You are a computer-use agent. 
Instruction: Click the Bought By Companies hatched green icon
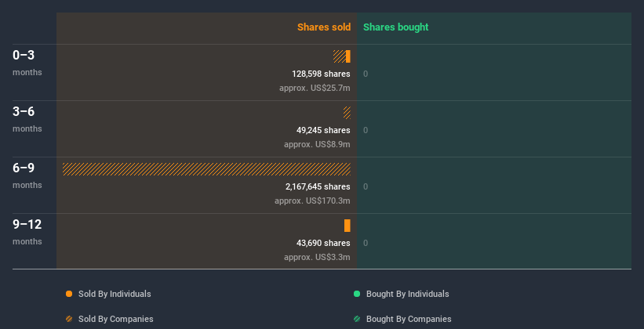point(357,319)
